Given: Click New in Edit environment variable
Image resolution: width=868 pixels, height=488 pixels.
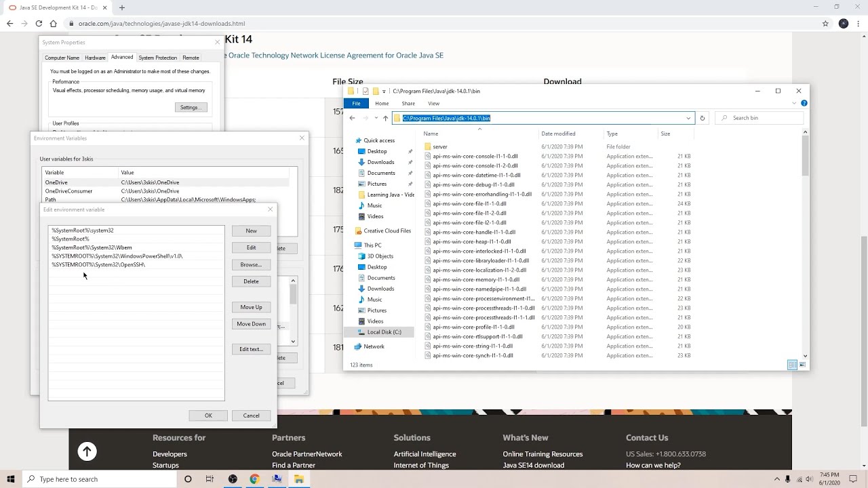Looking at the screenshot, I should point(251,230).
